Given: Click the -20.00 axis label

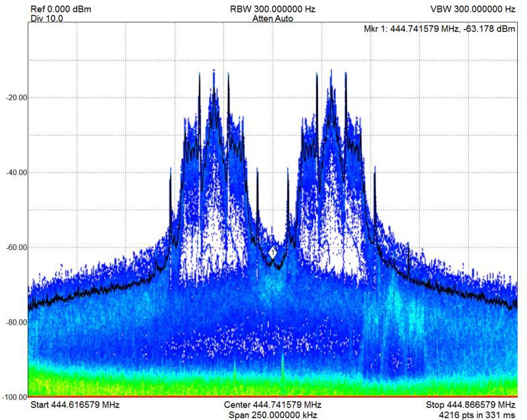Looking at the screenshot, I should pyautogui.click(x=14, y=97).
